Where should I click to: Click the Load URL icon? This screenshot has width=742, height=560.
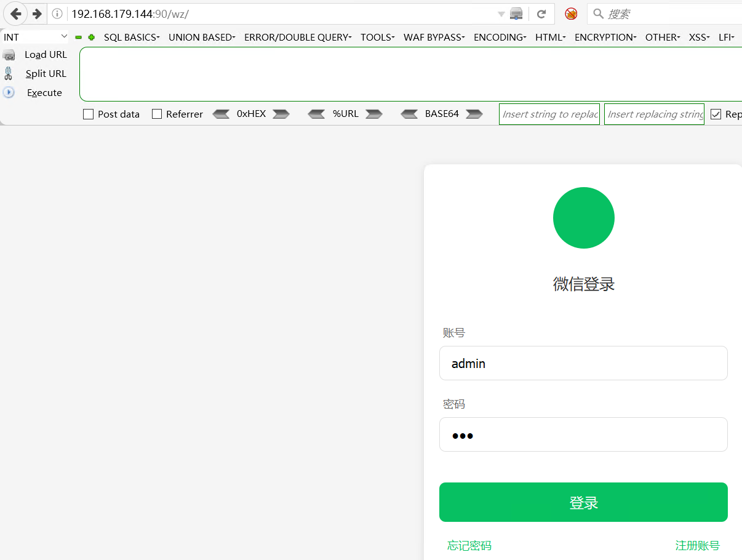(9, 55)
